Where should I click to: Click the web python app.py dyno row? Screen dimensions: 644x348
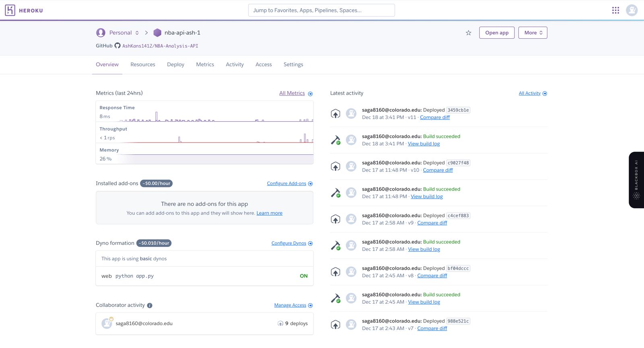[x=204, y=276]
